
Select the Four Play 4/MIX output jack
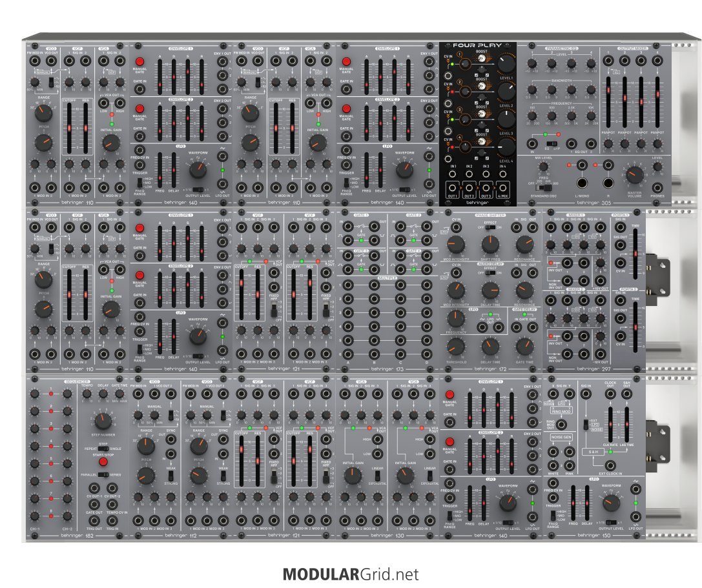(503, 188)
